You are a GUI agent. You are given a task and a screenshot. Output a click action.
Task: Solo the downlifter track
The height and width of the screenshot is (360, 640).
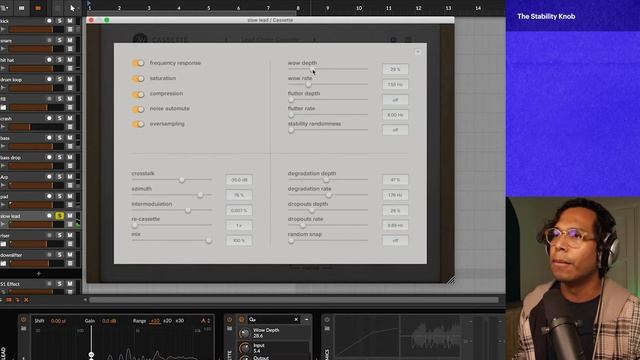coord(60,255)
